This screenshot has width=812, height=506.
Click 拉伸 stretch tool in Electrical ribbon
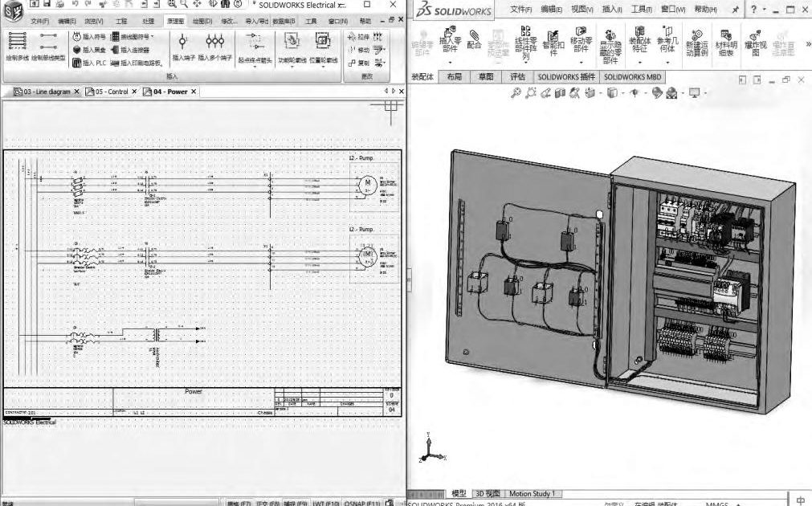click(358, 37)
